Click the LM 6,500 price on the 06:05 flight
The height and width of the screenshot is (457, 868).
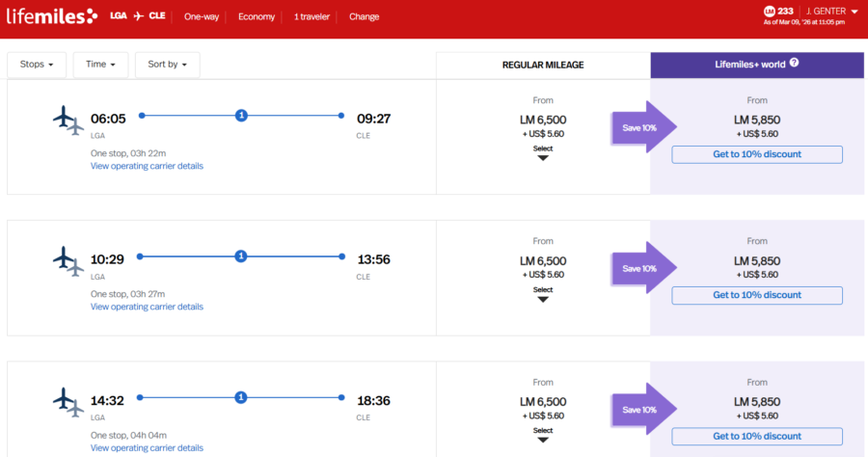(542, 120)
